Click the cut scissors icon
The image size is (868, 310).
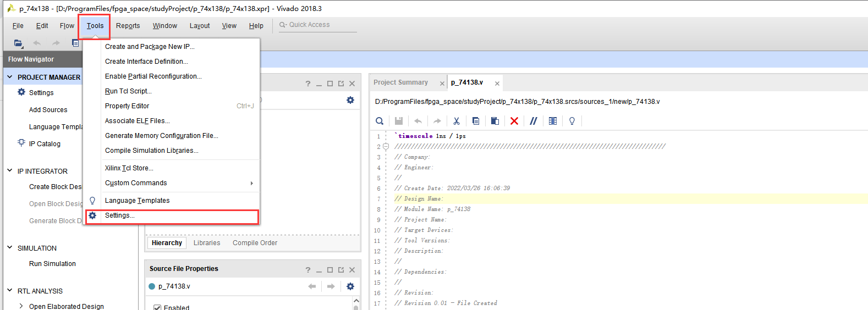coord(457,121)
